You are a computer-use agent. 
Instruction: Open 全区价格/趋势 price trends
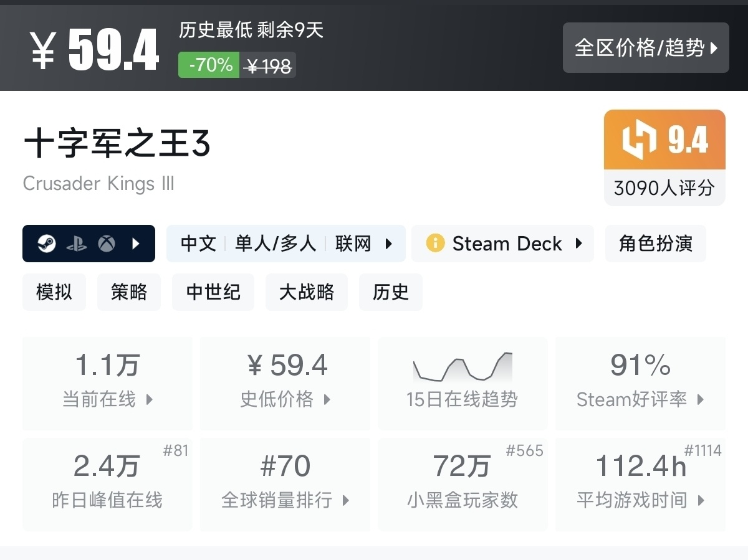click(646, 48)
